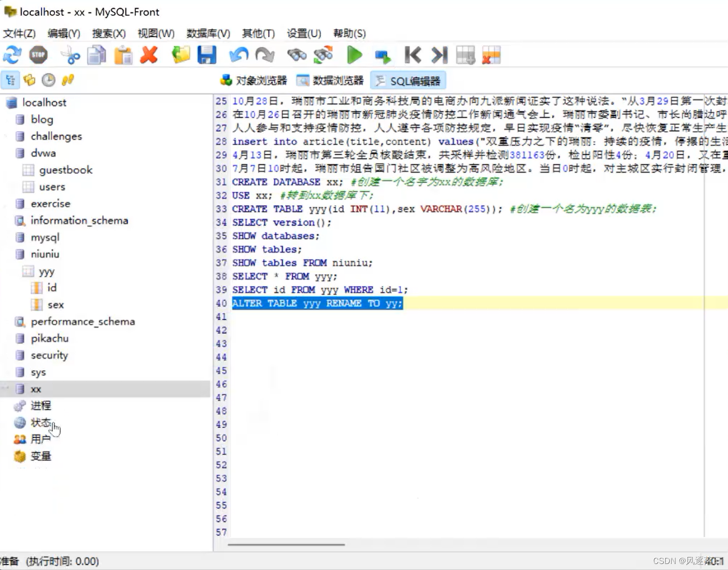Collapse the niuniu database tree node
The height and width of the screenshot is (570, 728).
[45, 254]
